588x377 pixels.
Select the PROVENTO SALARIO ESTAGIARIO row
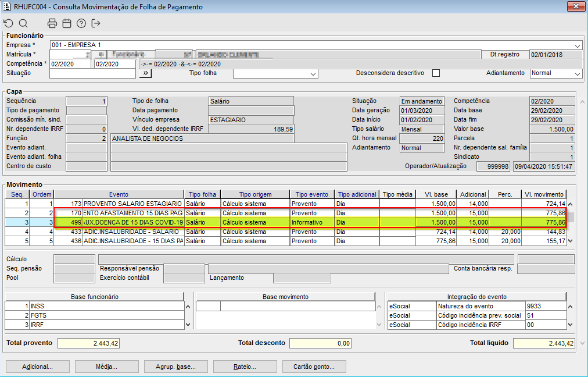tap(132, 204)
